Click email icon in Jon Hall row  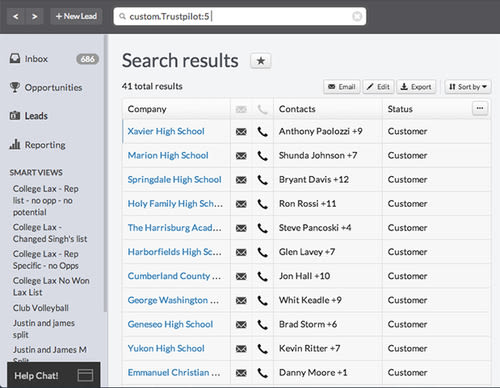(x=241, y=276)
